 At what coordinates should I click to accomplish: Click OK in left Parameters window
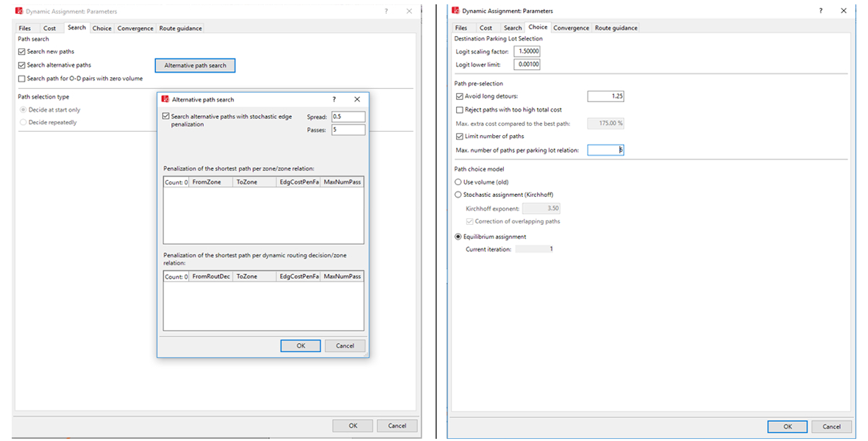point(352,426)
